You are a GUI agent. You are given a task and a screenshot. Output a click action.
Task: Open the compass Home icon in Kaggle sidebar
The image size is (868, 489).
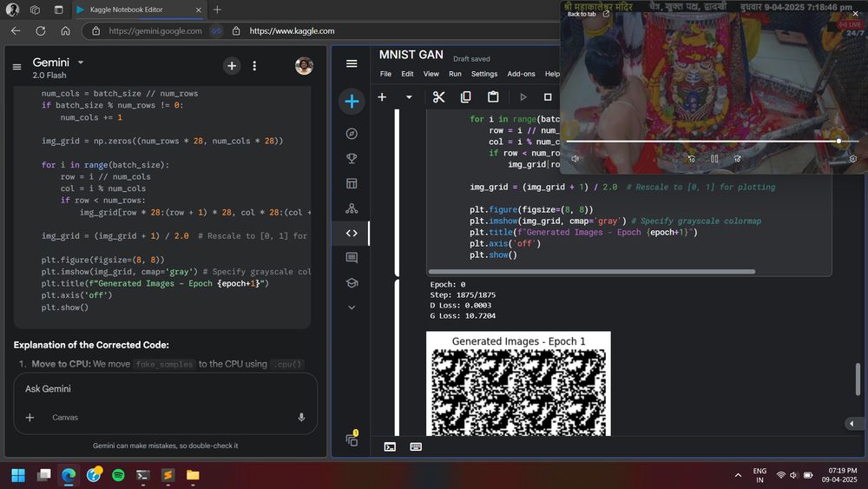click(352, 134)
